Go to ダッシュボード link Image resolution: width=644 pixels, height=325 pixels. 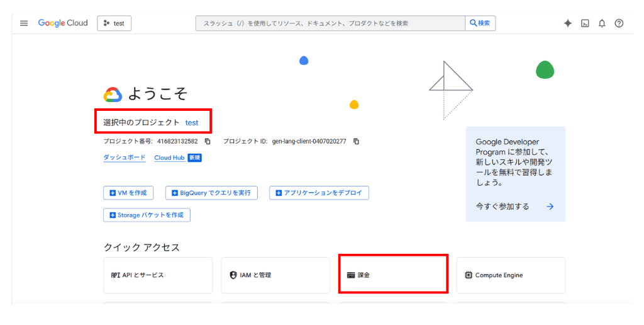click(125, 157)
